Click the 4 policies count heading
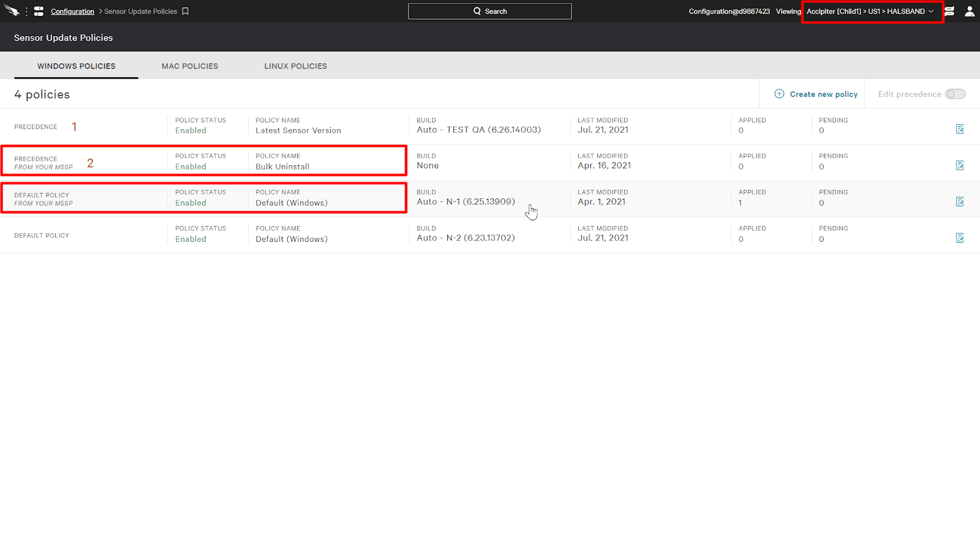 [42, 94]
